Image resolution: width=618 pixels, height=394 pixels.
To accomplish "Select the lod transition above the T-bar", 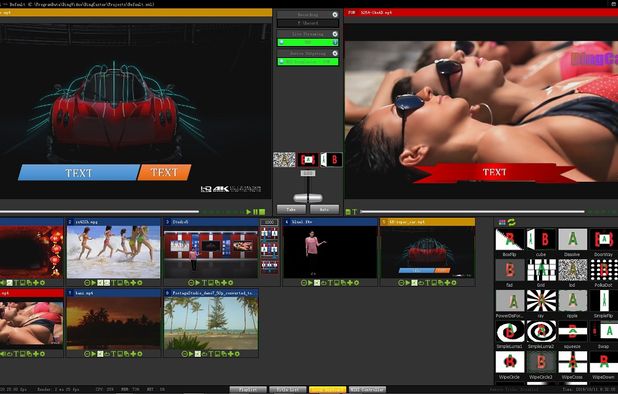I will 284,160.
